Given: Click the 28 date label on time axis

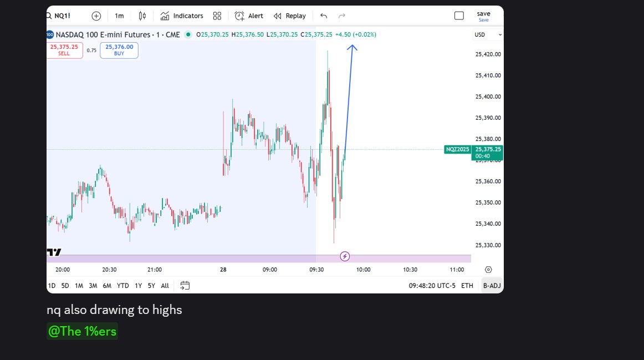Looking at the screenshot, I should click(223, 270).
